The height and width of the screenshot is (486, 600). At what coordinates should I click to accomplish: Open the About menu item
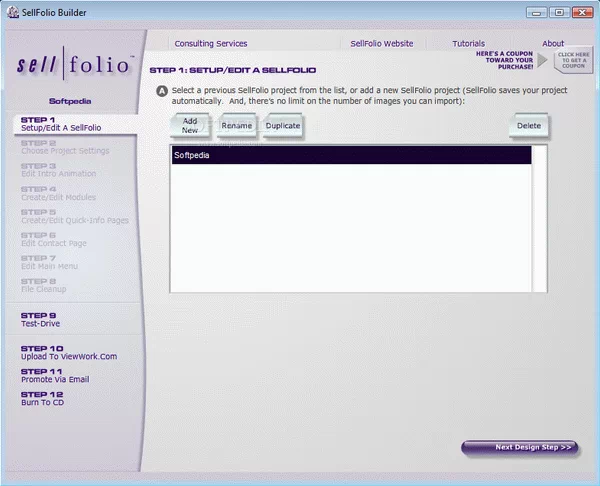(x=553, y=44)
